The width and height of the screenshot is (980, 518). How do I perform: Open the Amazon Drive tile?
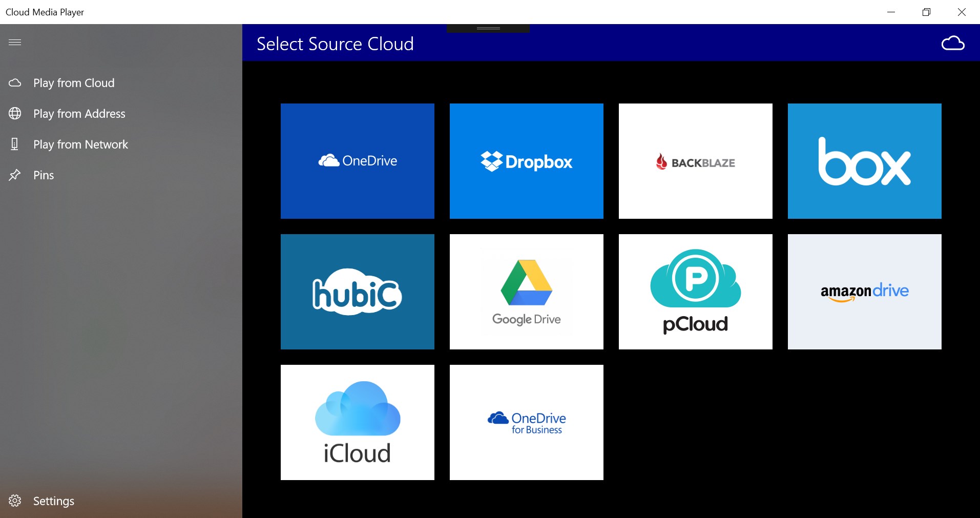(x=865, y=292)
